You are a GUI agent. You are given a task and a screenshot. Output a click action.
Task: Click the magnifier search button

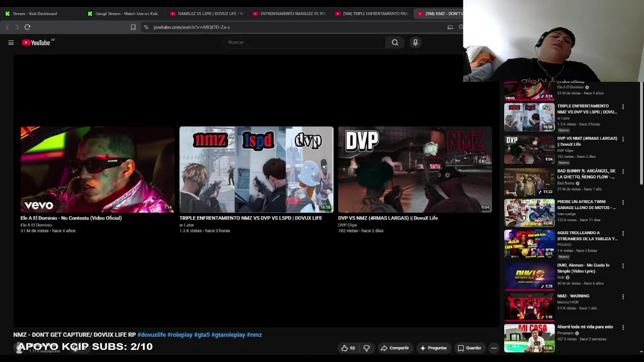pos(395,42)
